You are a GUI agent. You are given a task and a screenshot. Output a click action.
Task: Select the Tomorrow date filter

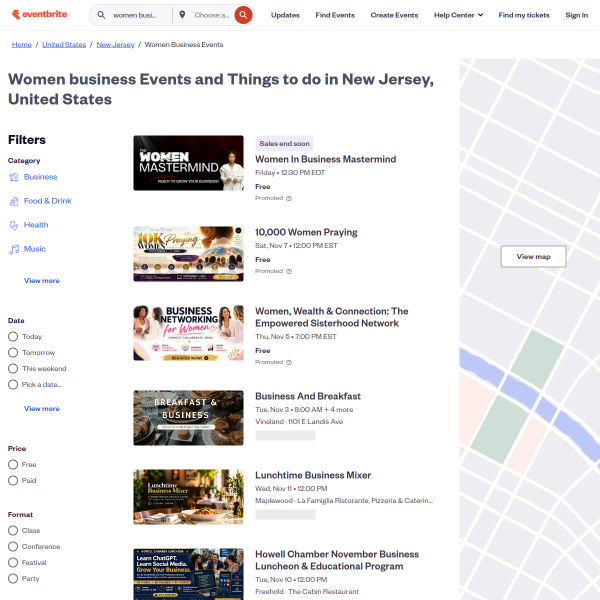point(13,352)
